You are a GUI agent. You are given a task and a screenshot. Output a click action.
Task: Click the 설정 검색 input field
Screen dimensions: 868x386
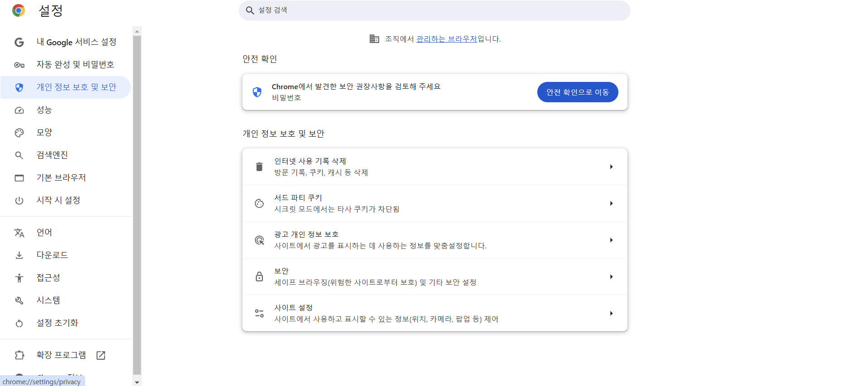435,10
